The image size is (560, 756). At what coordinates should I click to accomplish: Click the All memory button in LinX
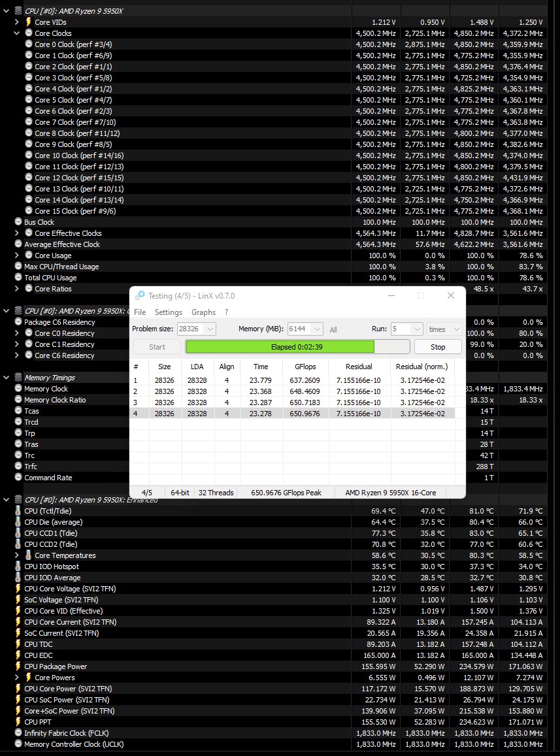point(333,330)
